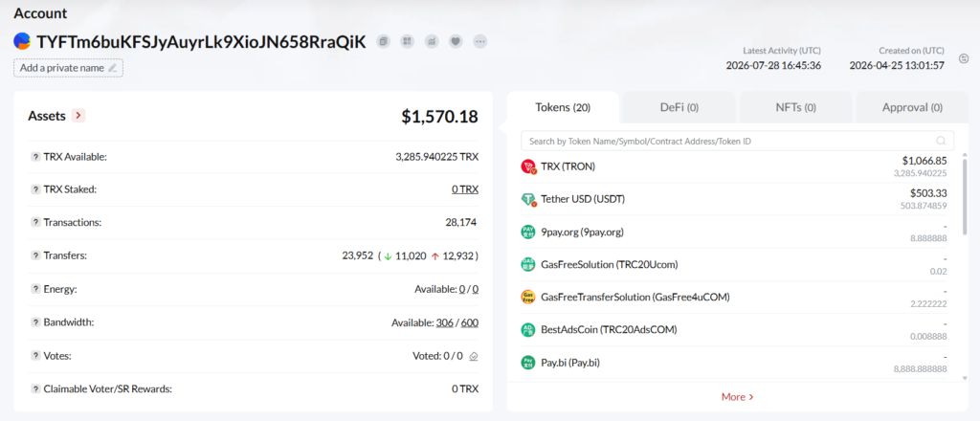
Task: Switch to the NFTs (0) tab
Action: 795,107
